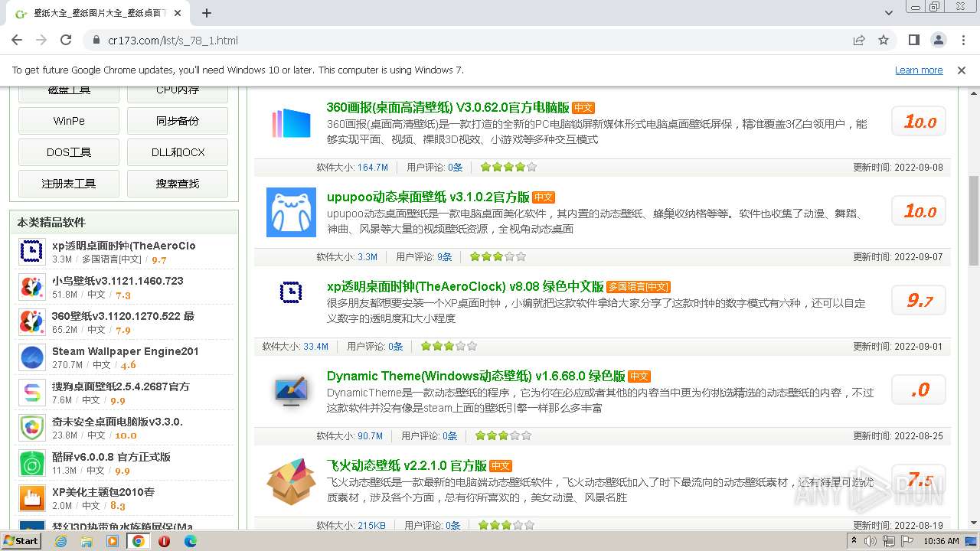Open sidebar link 小鸟壁纸v3.1121.1460.723
The width and height of the screenshot is (980, 551).
118,281
